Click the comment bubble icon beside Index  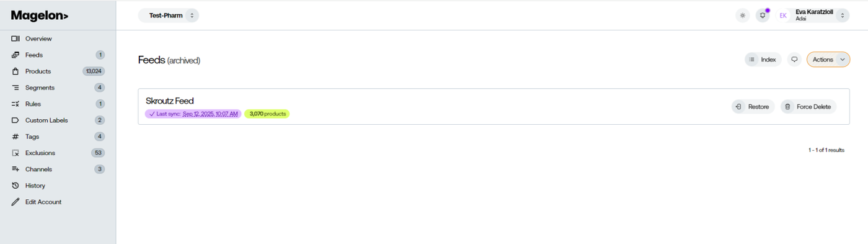point(794,60)
